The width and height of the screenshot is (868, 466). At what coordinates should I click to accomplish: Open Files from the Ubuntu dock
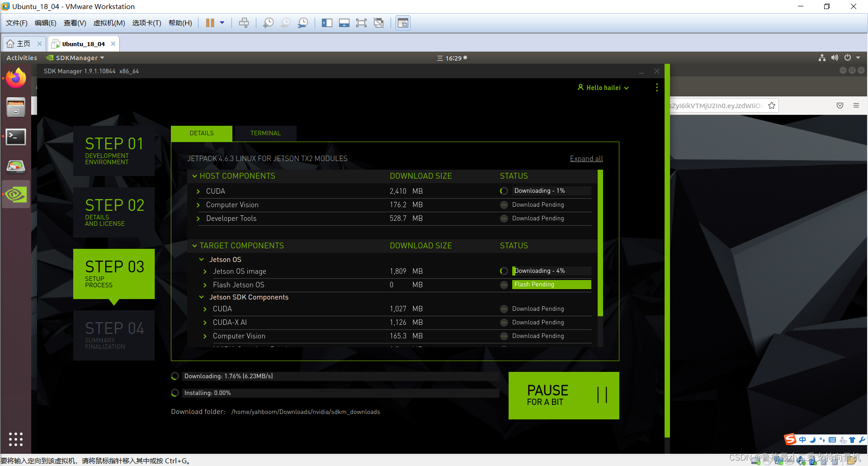point(16,107)
